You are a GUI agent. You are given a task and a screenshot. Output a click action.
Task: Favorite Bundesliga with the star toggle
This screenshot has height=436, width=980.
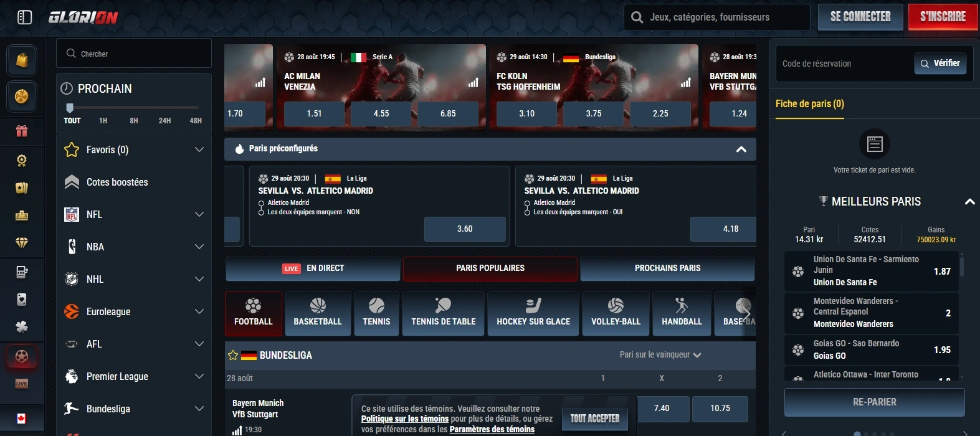coord(233,355)
